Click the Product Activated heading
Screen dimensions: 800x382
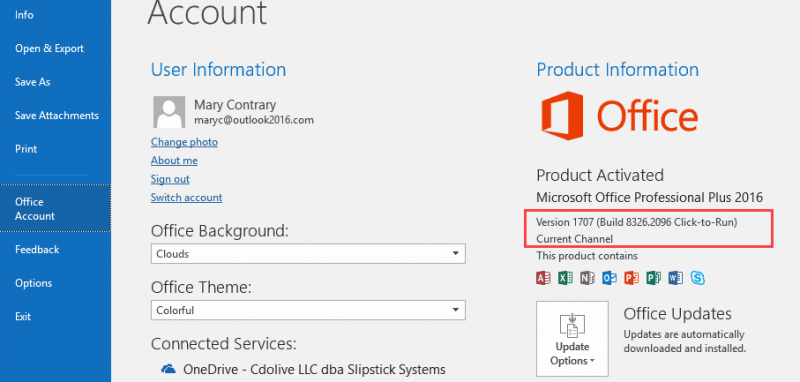[599, 175]
